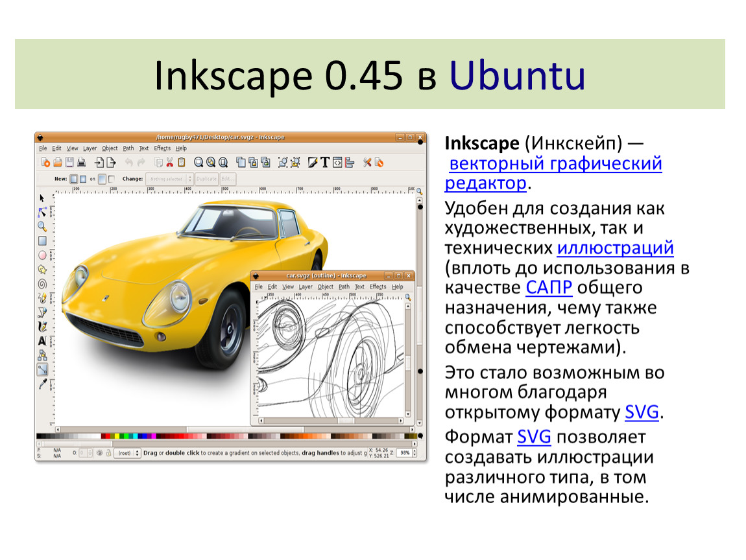Open the Fill and Stroke dialog icon
746x560 pixels.
click(x=313, y=163)
